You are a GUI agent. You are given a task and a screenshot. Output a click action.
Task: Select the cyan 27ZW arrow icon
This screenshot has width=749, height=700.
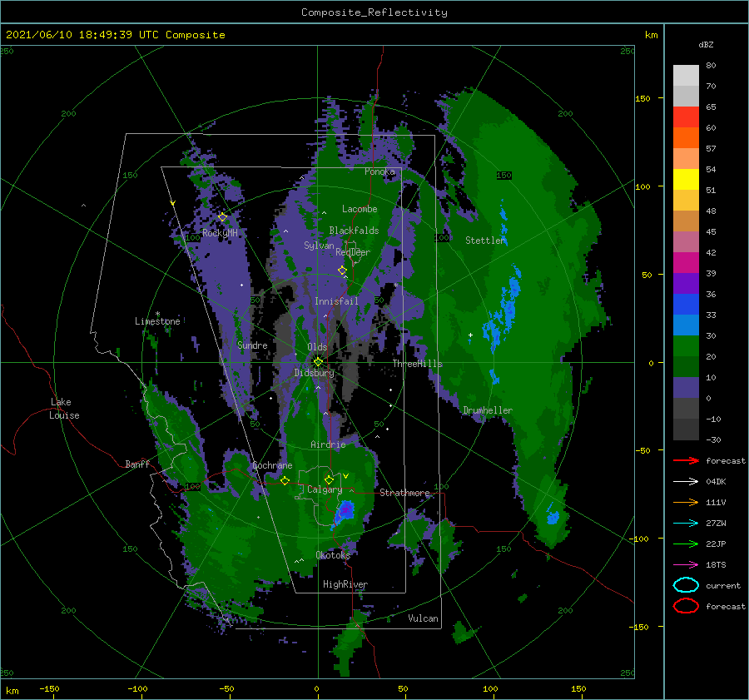(686, 524)
